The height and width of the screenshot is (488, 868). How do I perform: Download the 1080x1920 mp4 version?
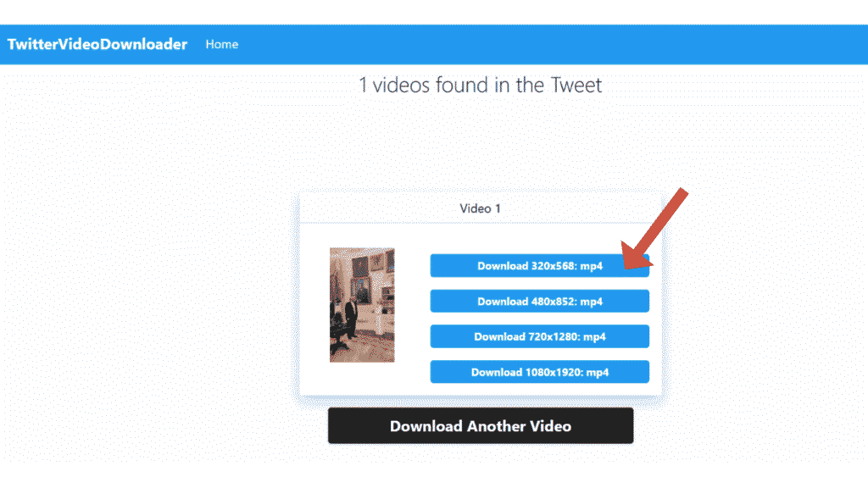pos(540,372)
